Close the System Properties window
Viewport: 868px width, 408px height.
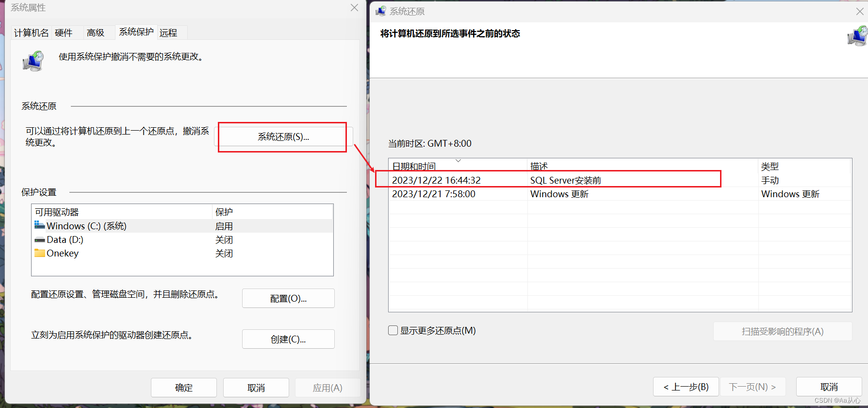click(x=354, y=8)
